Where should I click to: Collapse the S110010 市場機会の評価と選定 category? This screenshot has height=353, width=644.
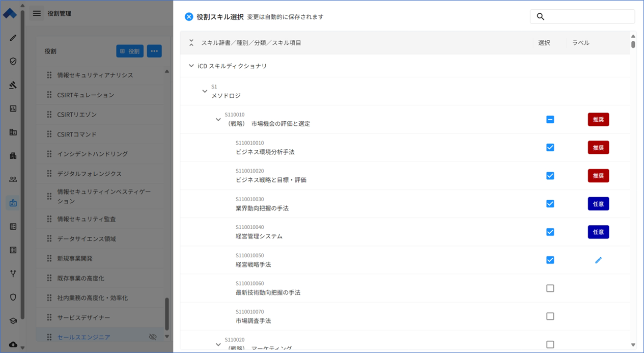tap(218, 120)
